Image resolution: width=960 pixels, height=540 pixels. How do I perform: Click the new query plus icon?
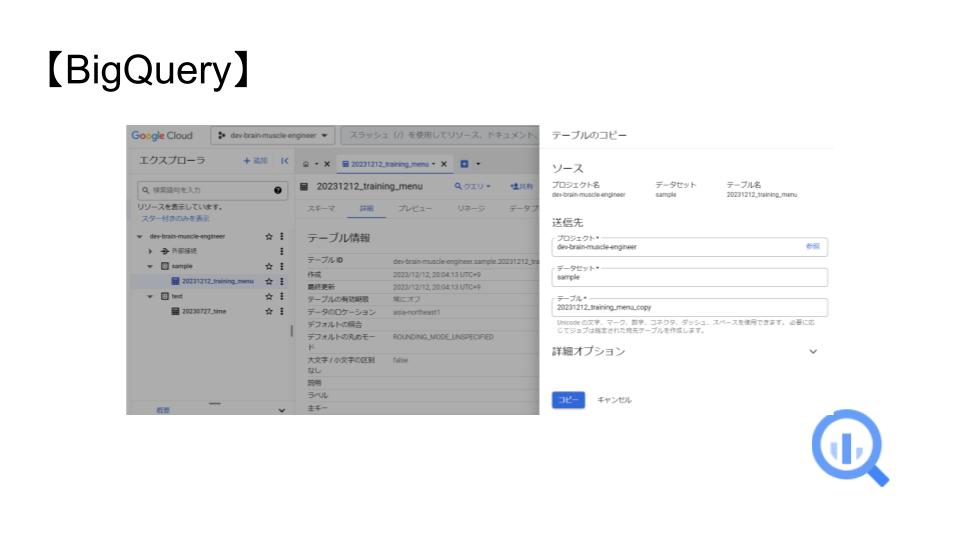[464, 164]
